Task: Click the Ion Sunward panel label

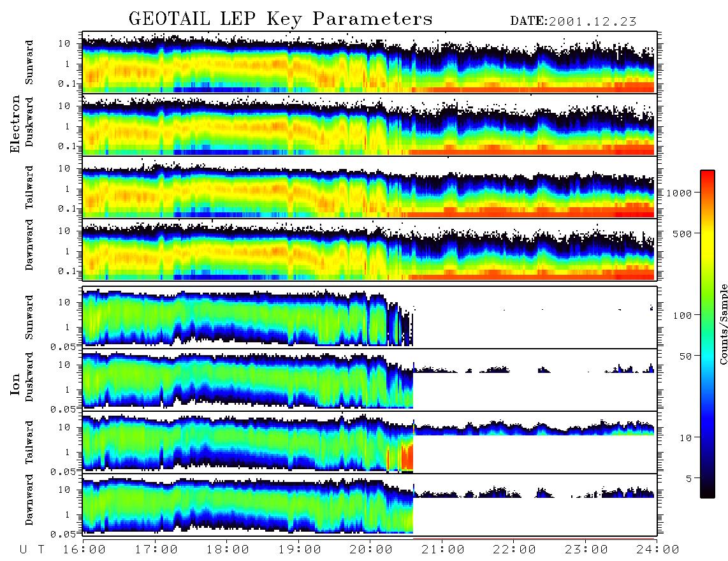Action: (29, 317)
